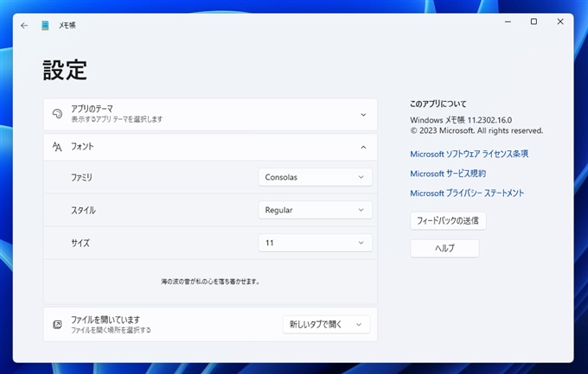Collapse the フォント section chevron
Viewport: 588px width, 374px height.
(363, 148)
